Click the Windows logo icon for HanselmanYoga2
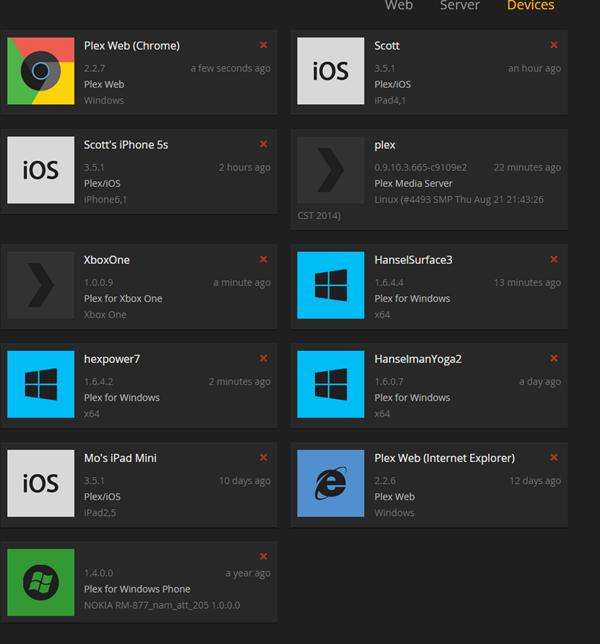The width and height of the screenshot is (600, 644). 331,384
